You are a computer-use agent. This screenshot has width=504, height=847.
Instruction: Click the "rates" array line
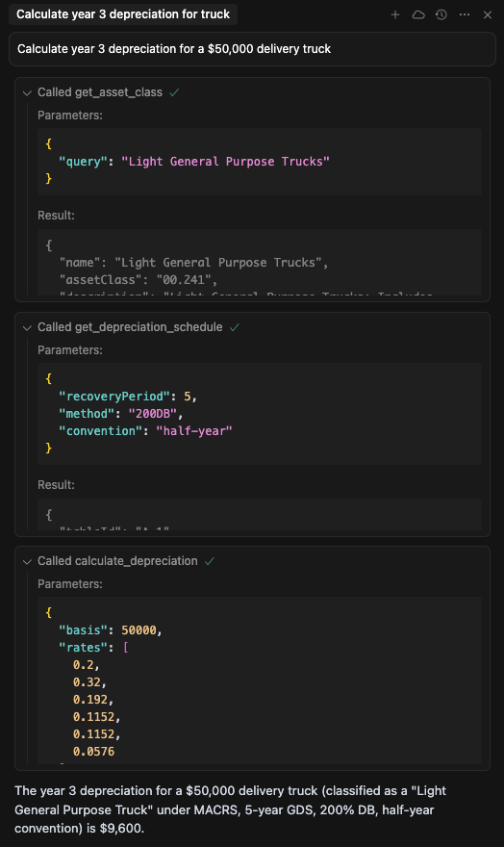93,647
